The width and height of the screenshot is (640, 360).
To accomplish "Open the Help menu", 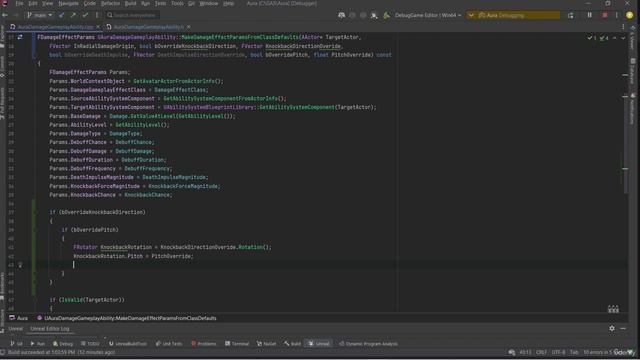I will coord(229,3).
